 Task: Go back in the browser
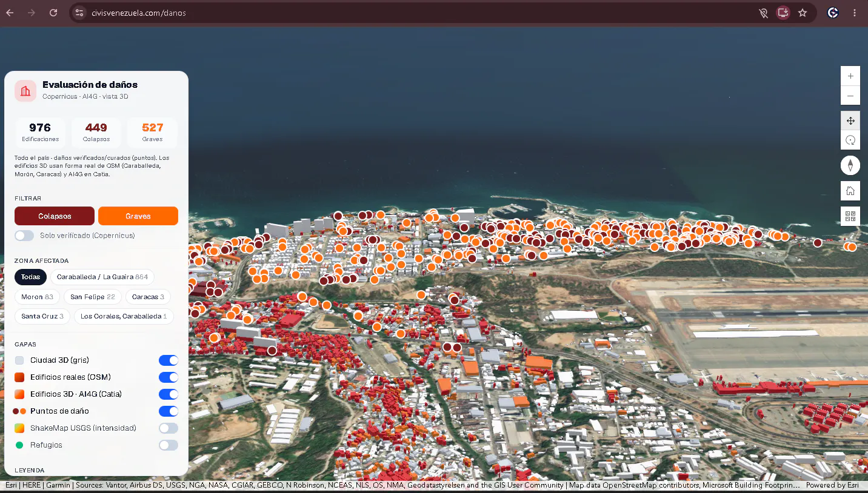coord(10,13)
